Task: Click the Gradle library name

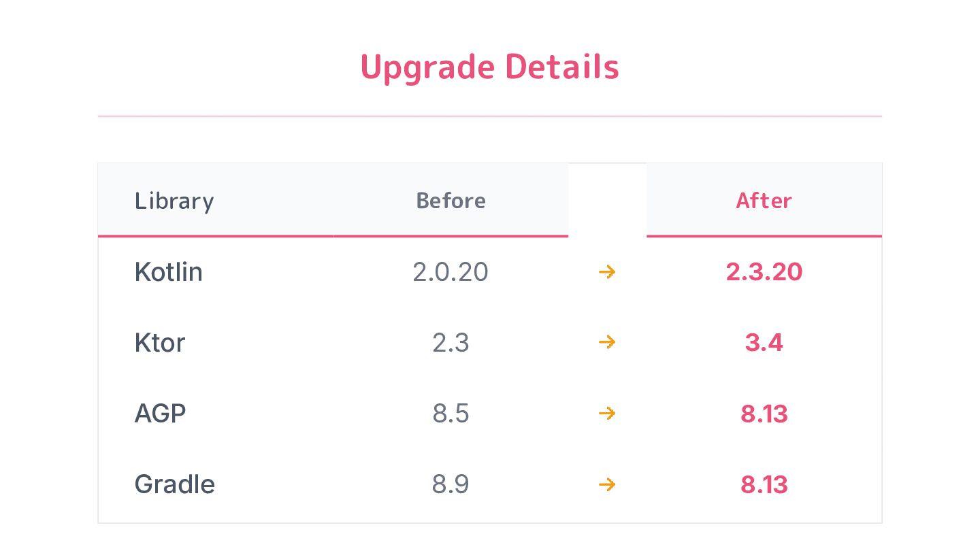Action: (175, 484)
